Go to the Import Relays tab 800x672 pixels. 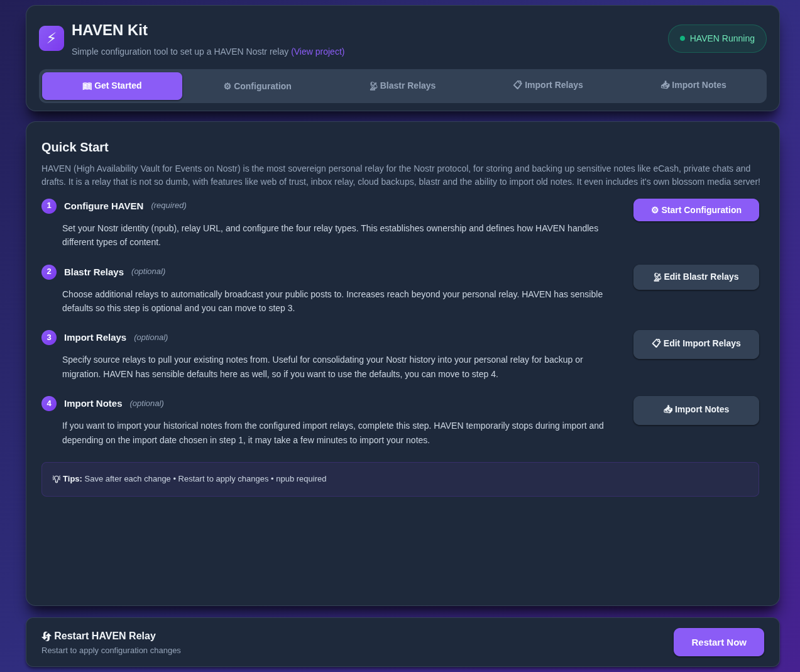coord(548,85)
